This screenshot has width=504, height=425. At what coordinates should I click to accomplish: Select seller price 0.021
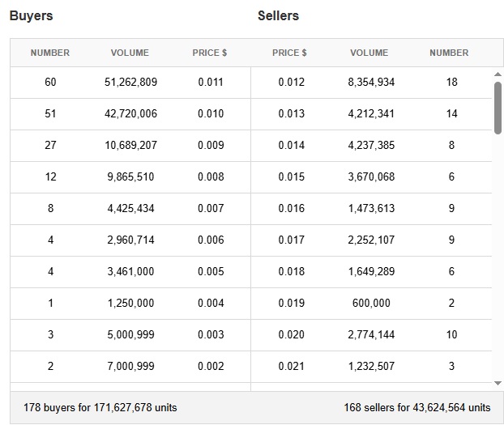291,366
